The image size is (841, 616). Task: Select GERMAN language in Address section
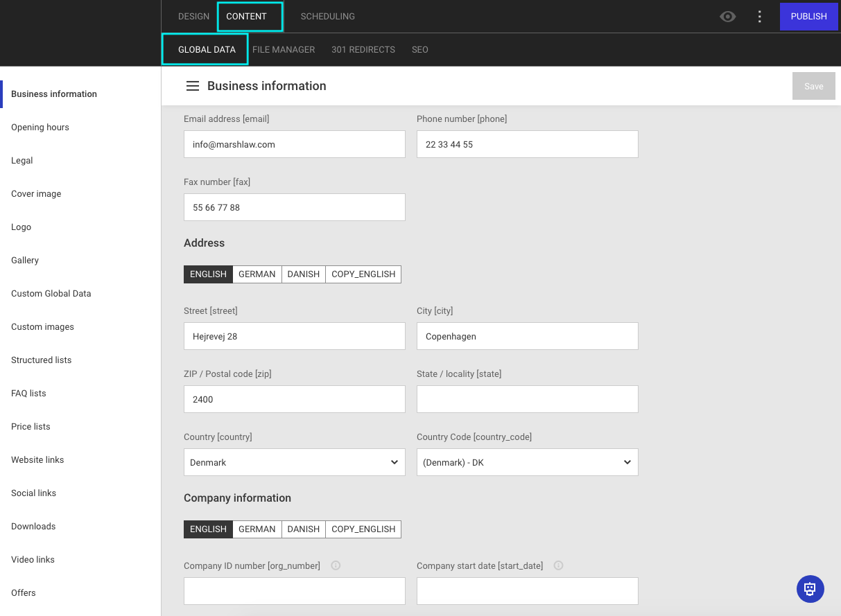pos(257,274)
